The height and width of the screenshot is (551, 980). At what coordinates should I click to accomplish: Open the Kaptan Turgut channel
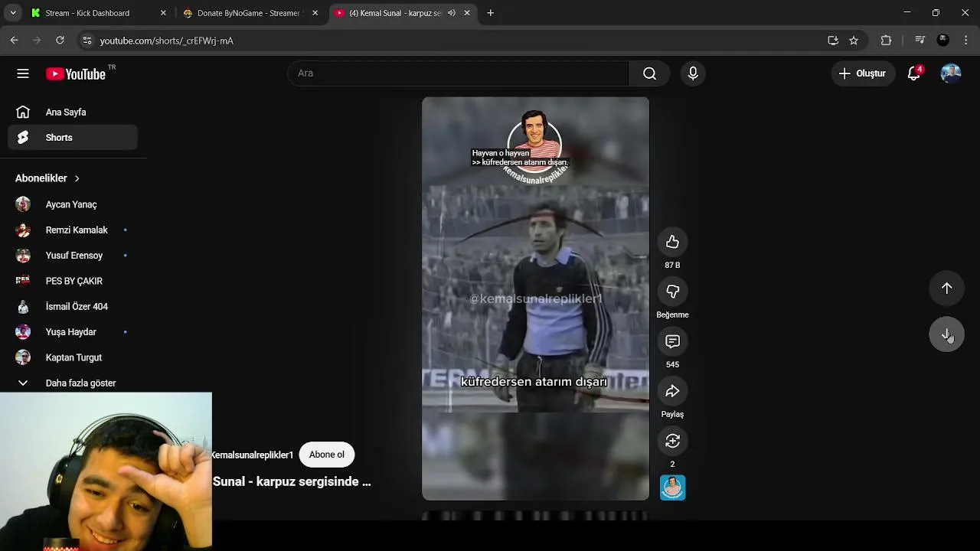point(73,357)
